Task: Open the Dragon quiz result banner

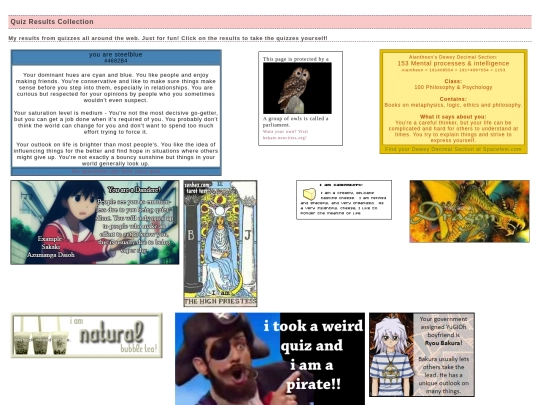Action: [469, 211]
